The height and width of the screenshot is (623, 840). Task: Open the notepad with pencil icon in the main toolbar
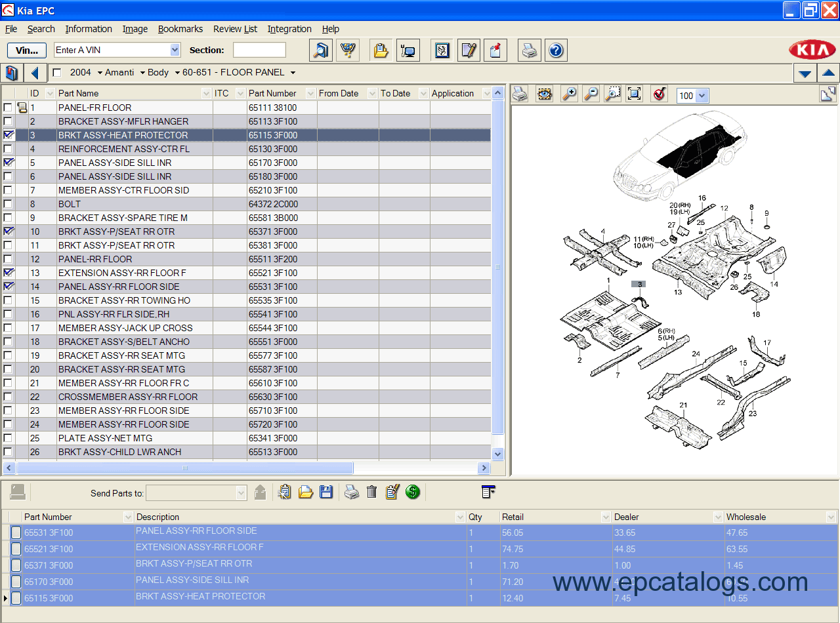click(469, 50)
